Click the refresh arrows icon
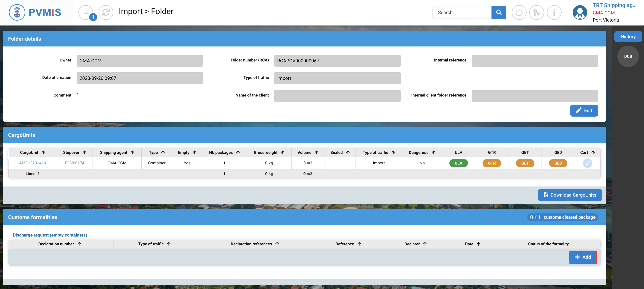 click(106, 12)
